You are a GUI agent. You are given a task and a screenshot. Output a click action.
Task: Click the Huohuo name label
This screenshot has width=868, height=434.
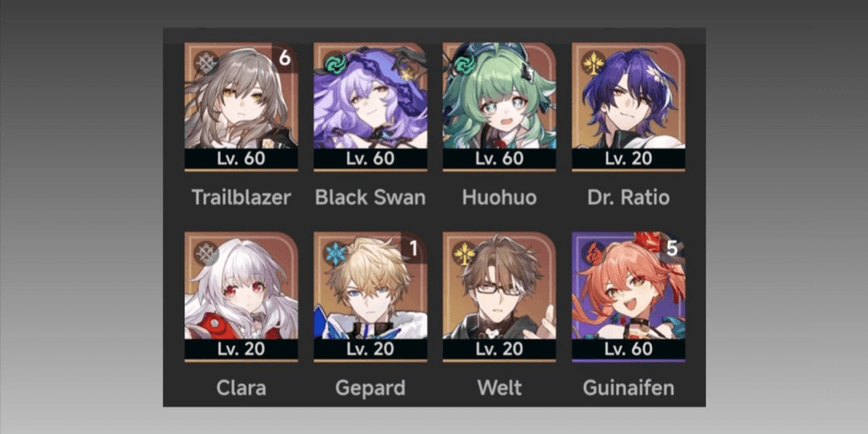[x=499, y=197]
